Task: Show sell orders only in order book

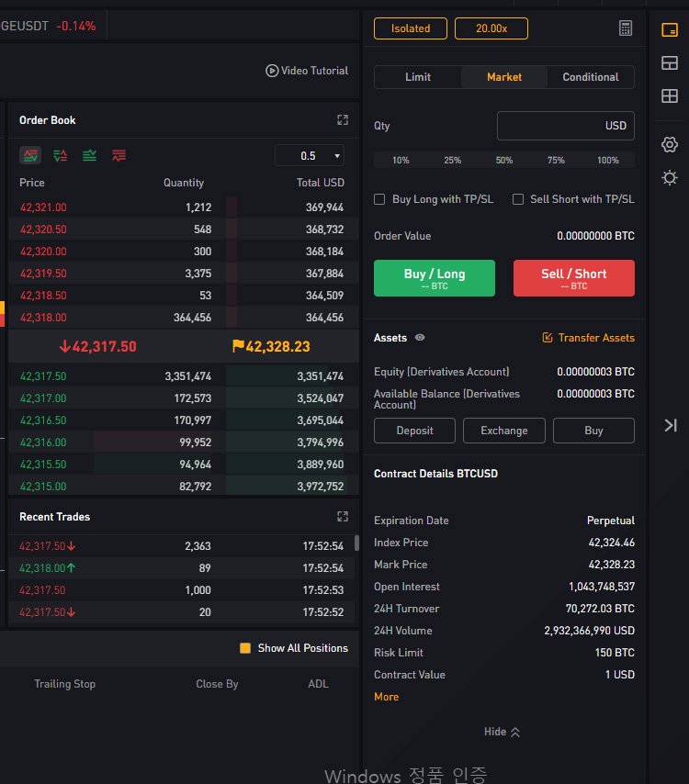Action: (119, 155)
